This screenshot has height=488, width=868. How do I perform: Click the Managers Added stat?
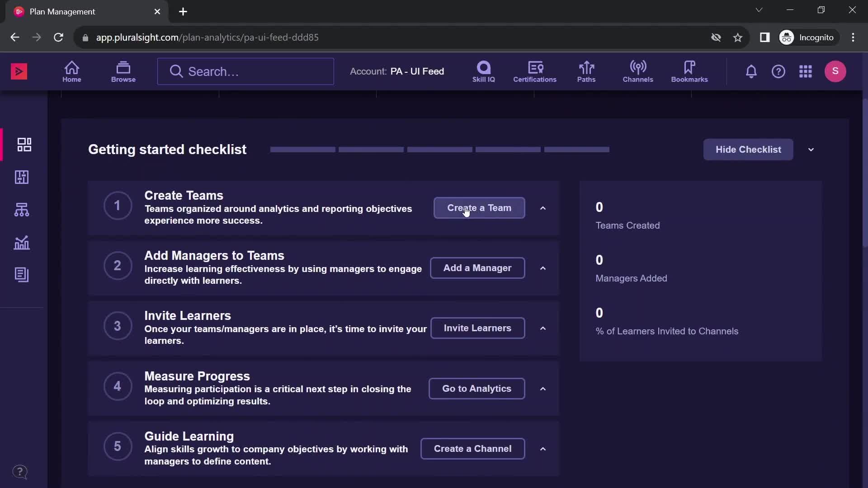point(631,269)
